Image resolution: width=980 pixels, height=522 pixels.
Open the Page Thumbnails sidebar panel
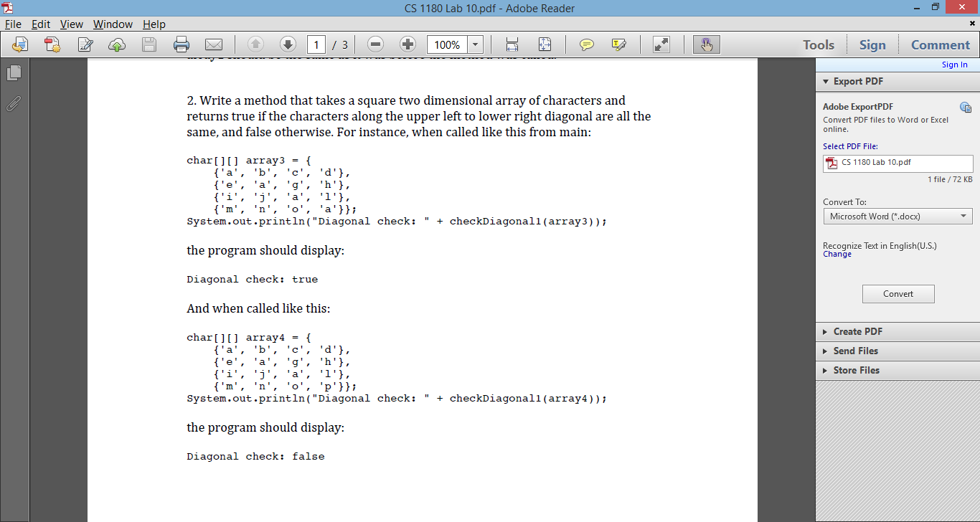(x=15, y=72)
